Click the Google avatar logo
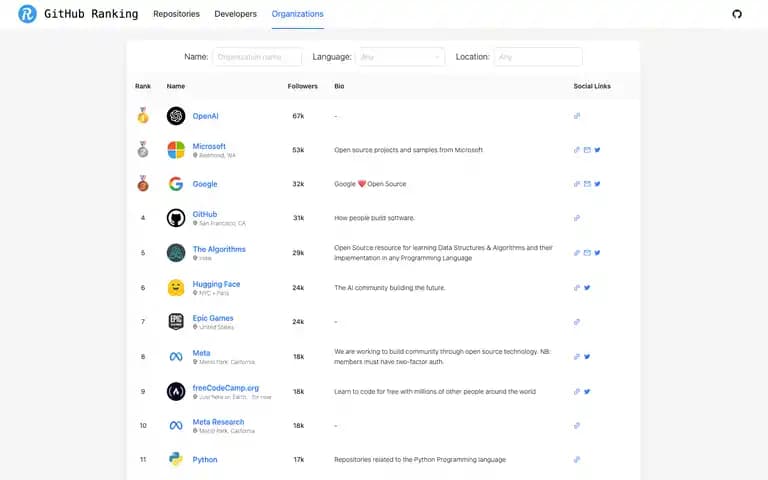 coord(176,184)
